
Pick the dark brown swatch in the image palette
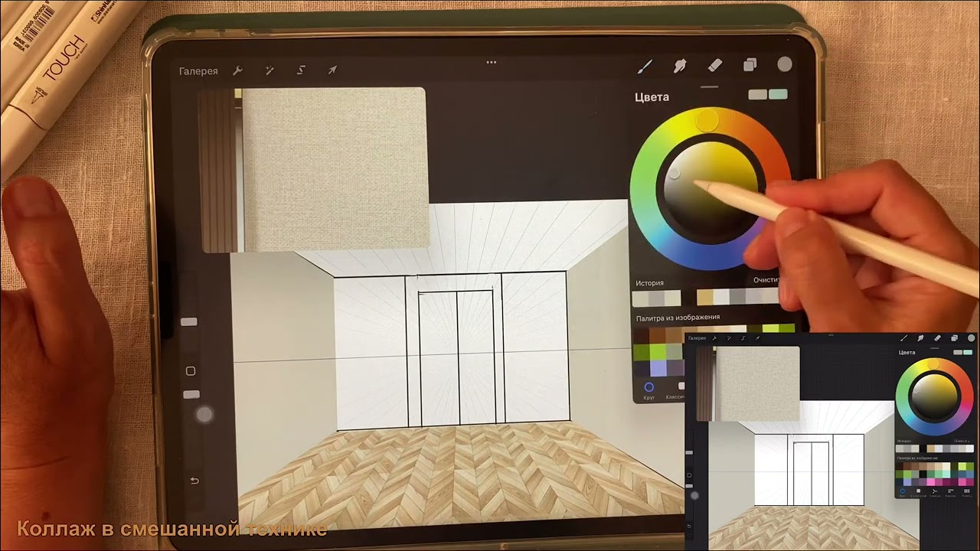pyautogui.click(x=642, y=335)
